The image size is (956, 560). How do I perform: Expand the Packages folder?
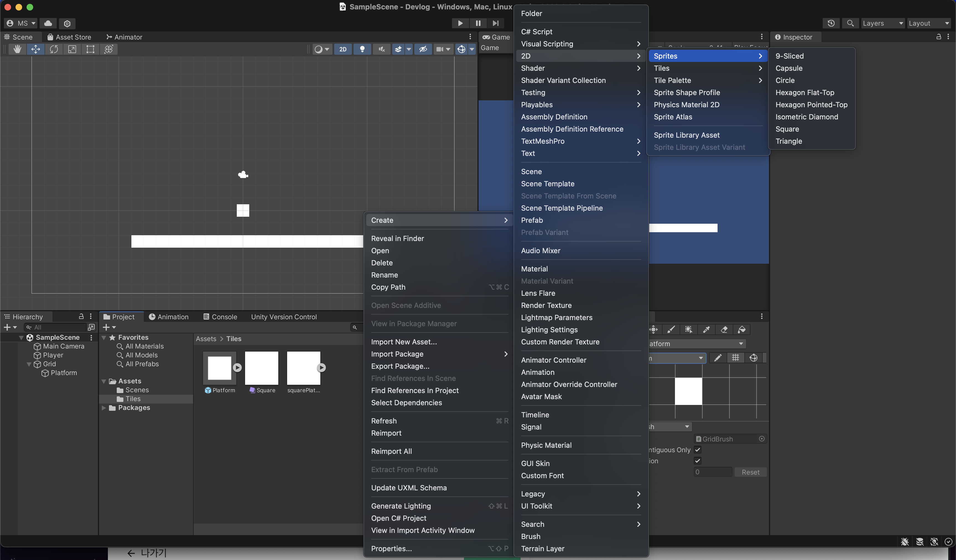(104, 408)
